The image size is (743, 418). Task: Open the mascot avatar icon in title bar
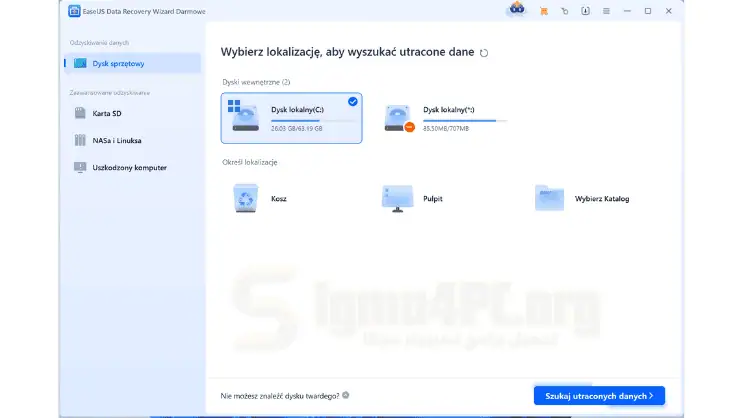click(x=517, y=9)
